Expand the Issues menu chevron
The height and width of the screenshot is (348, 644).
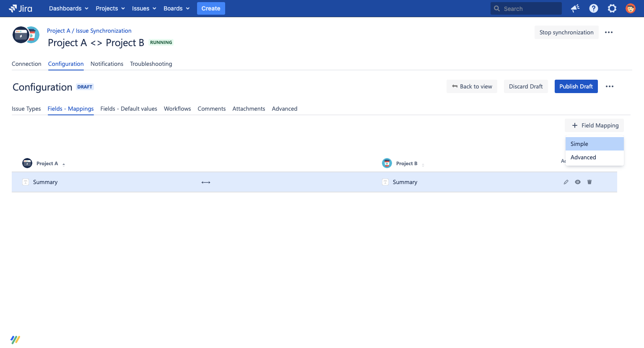(154, 8)
